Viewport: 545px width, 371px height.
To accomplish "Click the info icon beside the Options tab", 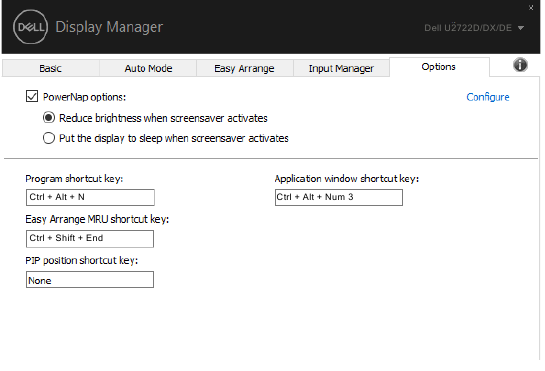I will 520,65.
